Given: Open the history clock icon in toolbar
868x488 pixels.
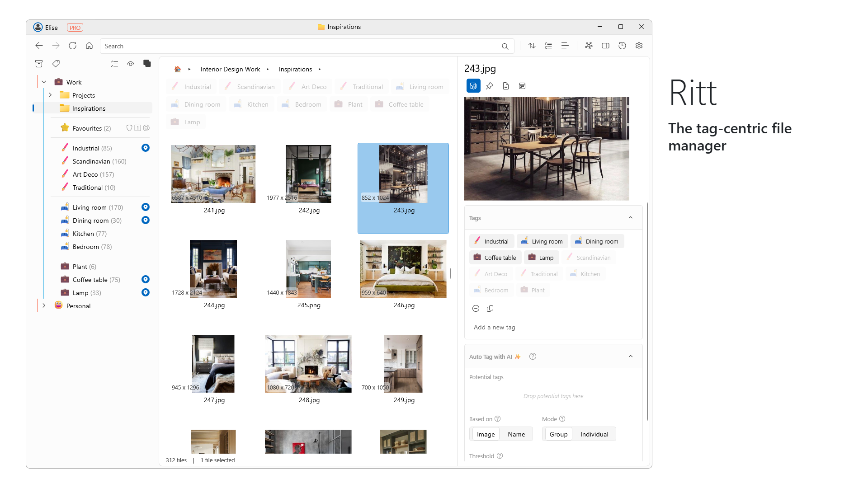Looking at the screenshot, I should coord(622,46).
